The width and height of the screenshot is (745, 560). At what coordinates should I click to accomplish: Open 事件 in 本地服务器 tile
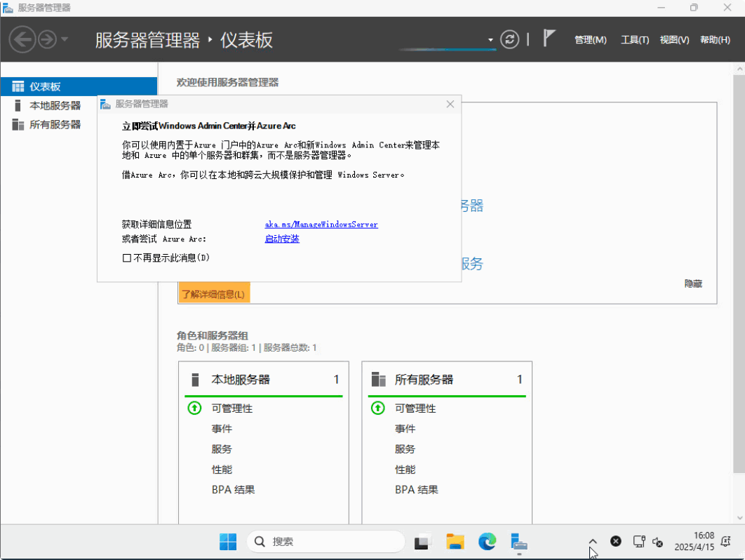pos(222,429)
